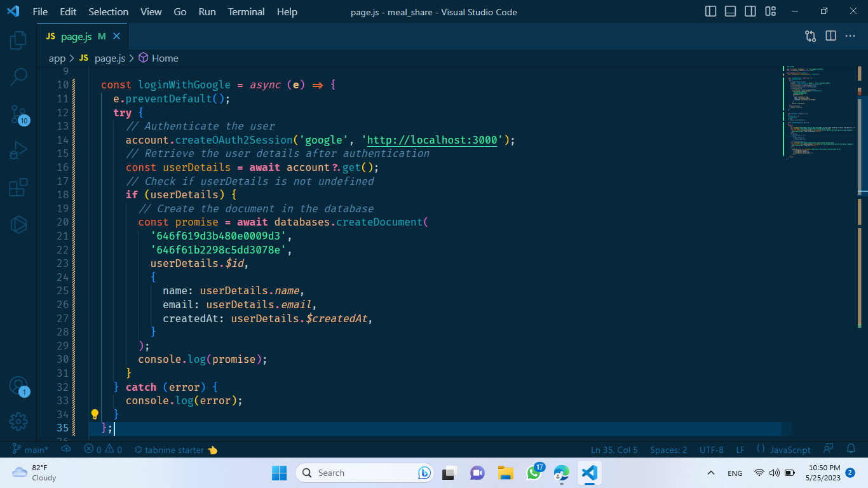Screen dimensions: 868x488
Task: Click the loginWithGoogle identifier on line 10
Action: click(x=184, y=85)
